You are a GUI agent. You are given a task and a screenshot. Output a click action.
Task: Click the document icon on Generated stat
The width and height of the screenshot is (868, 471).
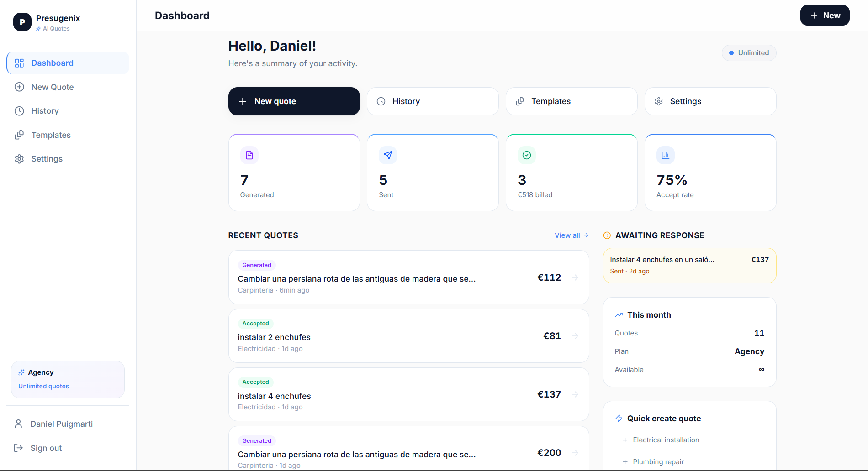click(x=249, y=155)
